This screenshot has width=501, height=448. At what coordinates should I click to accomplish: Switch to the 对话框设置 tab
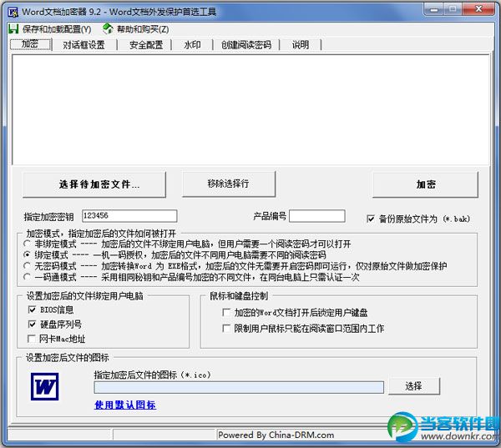pyautogui.click(x=83, y=45)
